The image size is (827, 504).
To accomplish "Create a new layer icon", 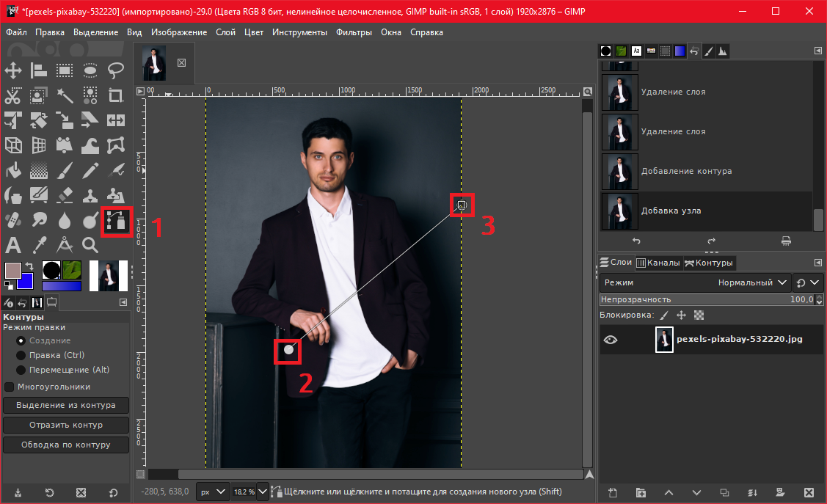I will 612,493.
